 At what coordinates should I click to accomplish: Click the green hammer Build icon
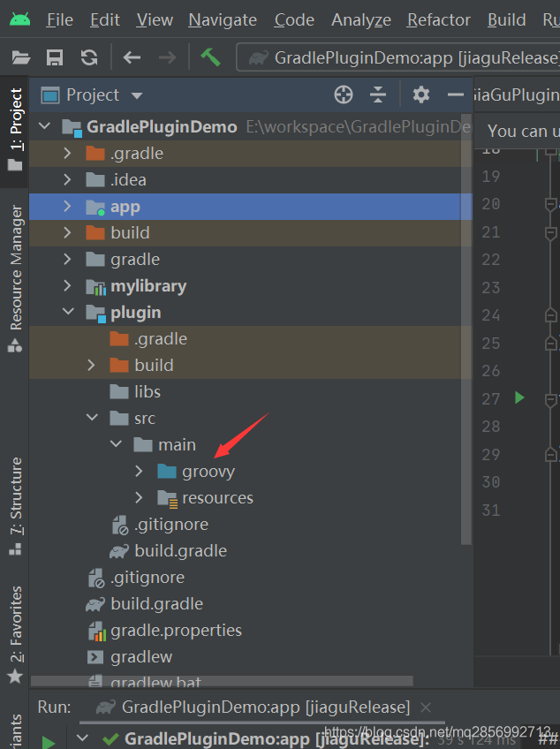click(210, 57)
